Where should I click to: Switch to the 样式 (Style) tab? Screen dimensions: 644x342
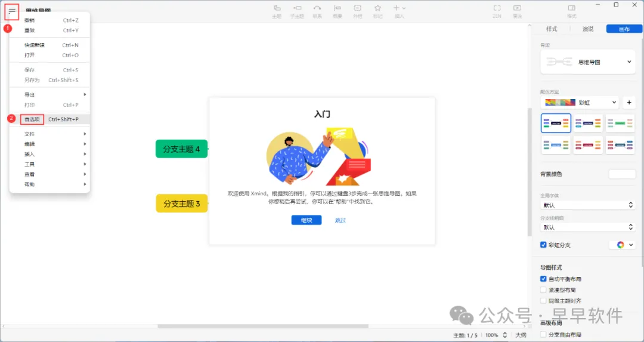coord(552,29)
